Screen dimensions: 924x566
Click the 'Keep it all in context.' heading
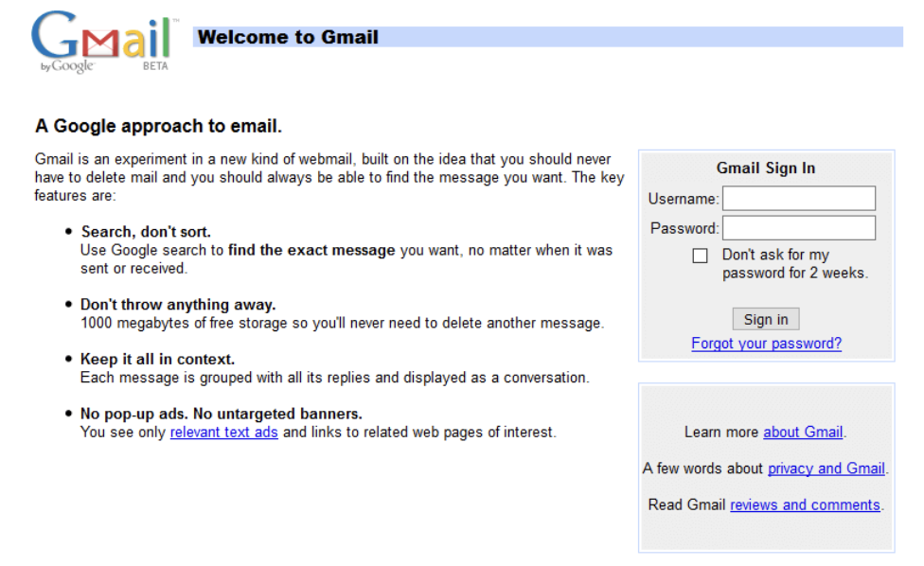click(x=157, y=360)
